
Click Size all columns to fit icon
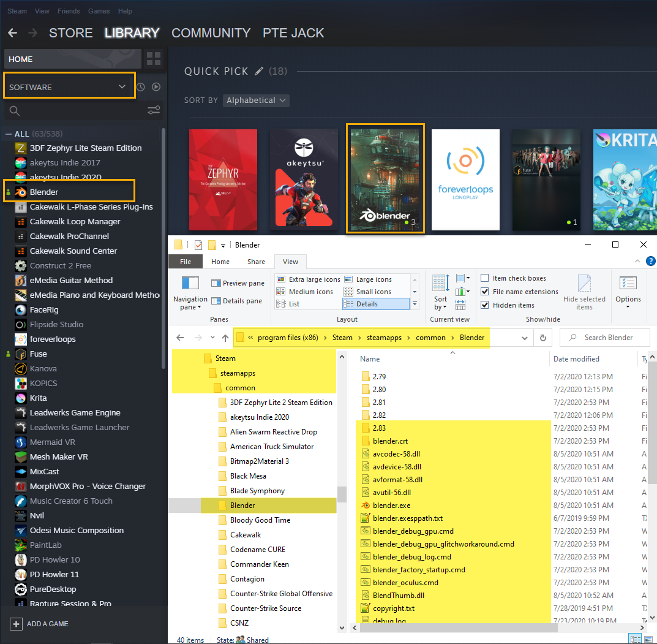[460, 305]
